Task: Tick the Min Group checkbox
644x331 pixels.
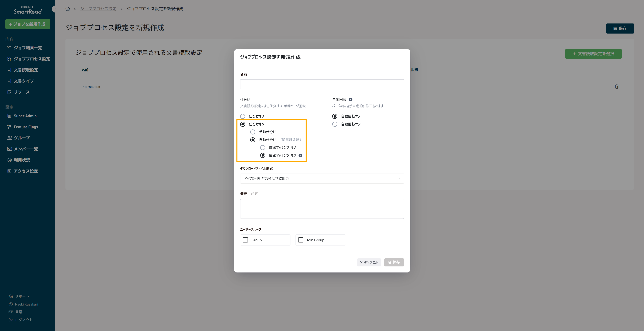Action: [x=301, y=240]
